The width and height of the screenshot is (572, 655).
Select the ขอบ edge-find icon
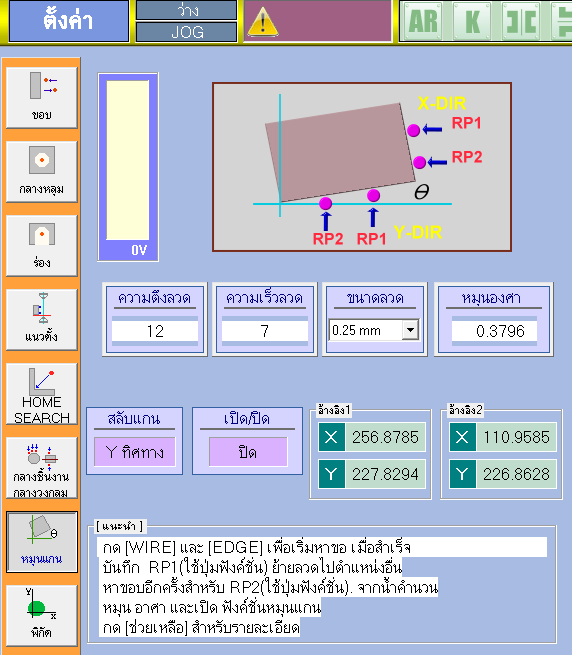[42, 97]
